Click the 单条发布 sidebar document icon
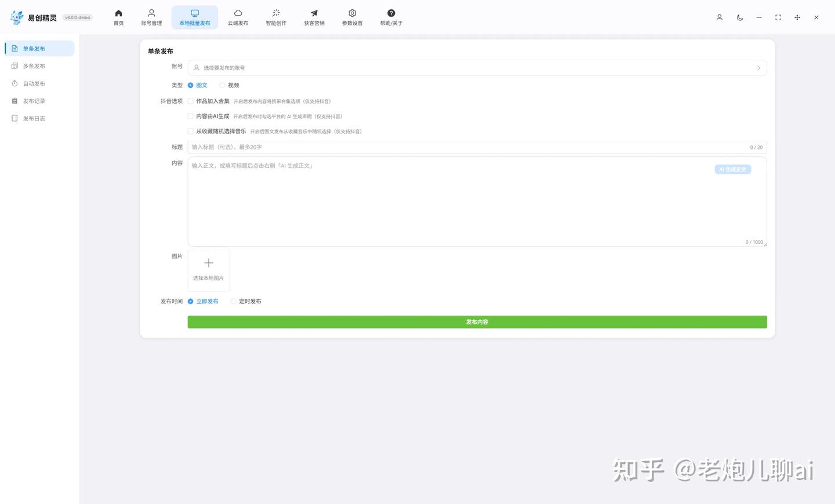 click(x=14, y=49)
